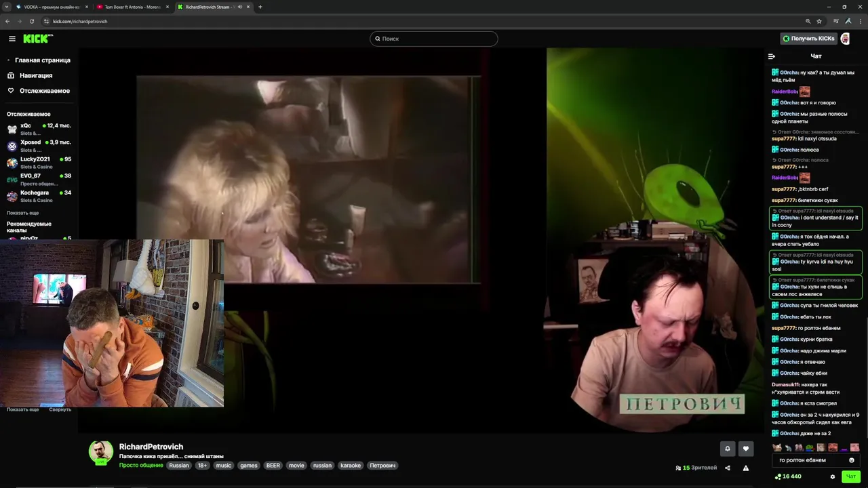The width and height of the screenshot is (868, 488).
Task: Open the media control icon in toolbar
Action: (837, 21)
